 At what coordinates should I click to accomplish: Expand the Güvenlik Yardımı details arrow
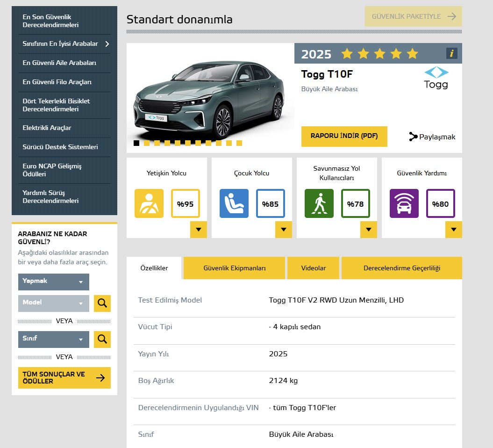pyautogui.click(x=454, y=229)
